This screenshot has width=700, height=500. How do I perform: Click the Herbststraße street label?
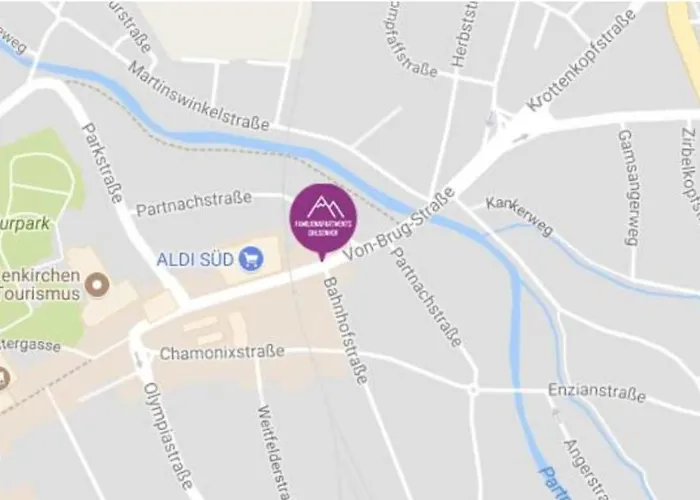[464, 34]
